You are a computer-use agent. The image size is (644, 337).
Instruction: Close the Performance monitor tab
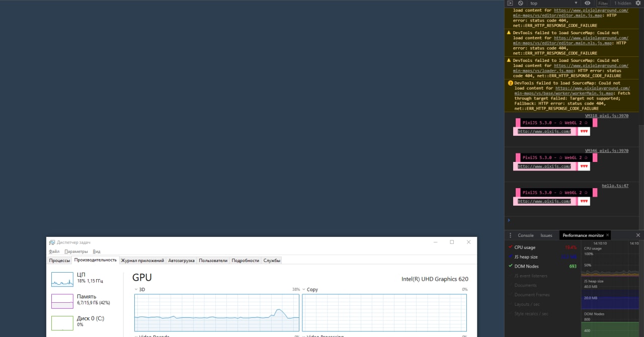(x=608, y=235)
